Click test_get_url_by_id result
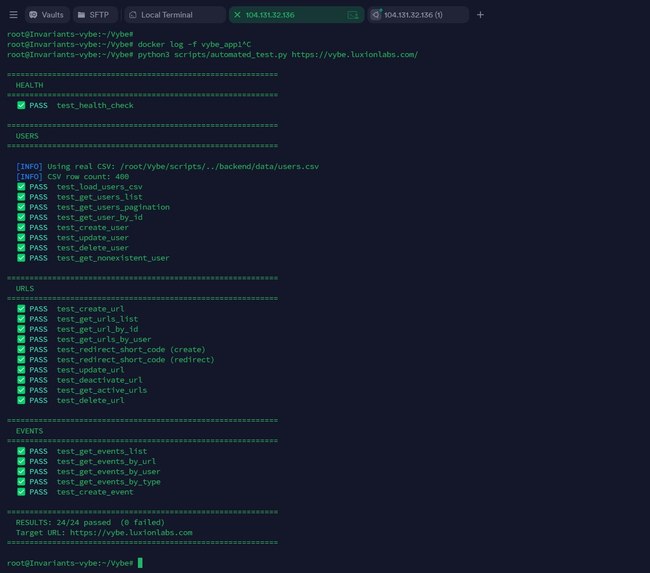The width and height of the screenshot is (650, 573). [x=78, y=329]
